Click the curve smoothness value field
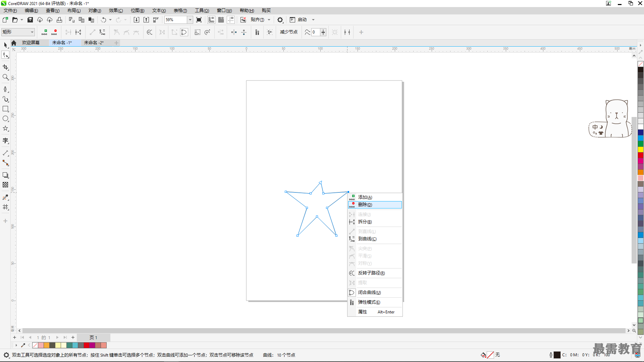The height and width of the screenshot is (362, 644). pyautogui.click(x=316, y=32)
